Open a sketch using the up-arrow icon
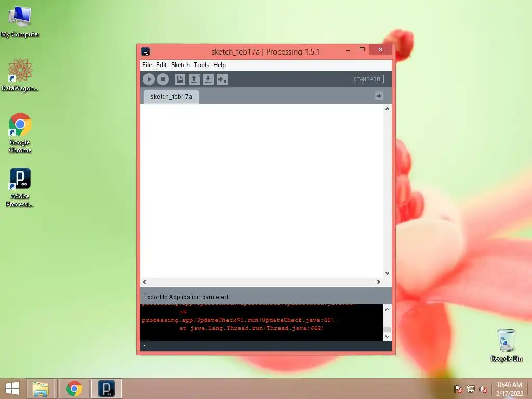 pyautogui.click(x=194, y=79)
